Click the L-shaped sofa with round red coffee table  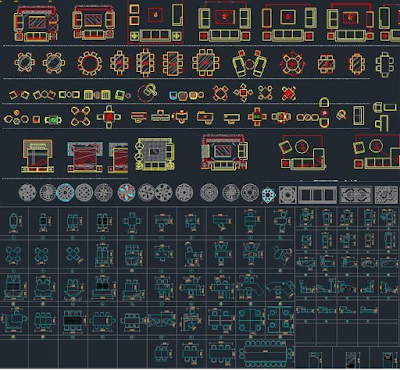302,152
